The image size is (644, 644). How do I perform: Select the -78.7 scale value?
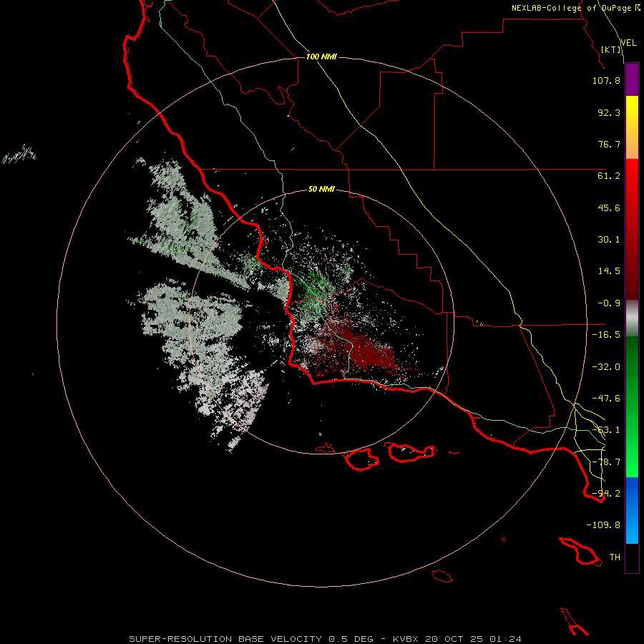[606, 462]
